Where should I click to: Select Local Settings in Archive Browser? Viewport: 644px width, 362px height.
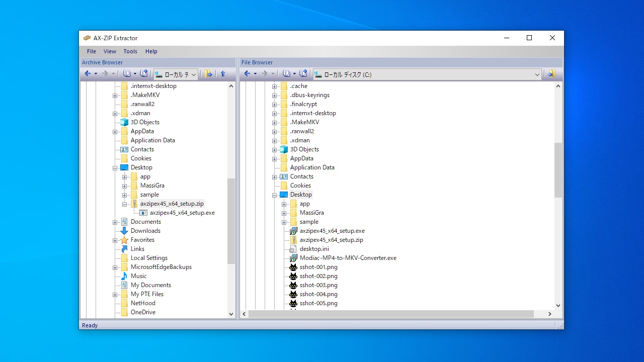[149, 258]
